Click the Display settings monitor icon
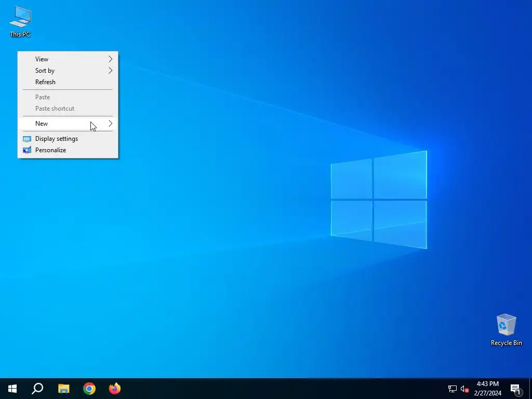The height and width of the screenshot is (399, 532). (x=27, y=139)
